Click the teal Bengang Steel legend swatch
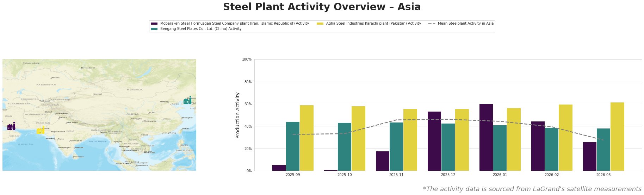644x195 pixels. point(154,29)
